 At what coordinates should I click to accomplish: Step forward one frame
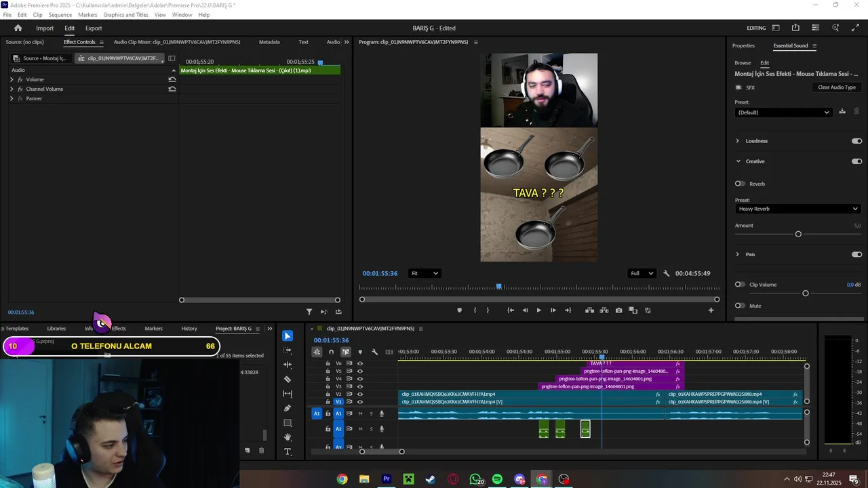pos(553,310)
